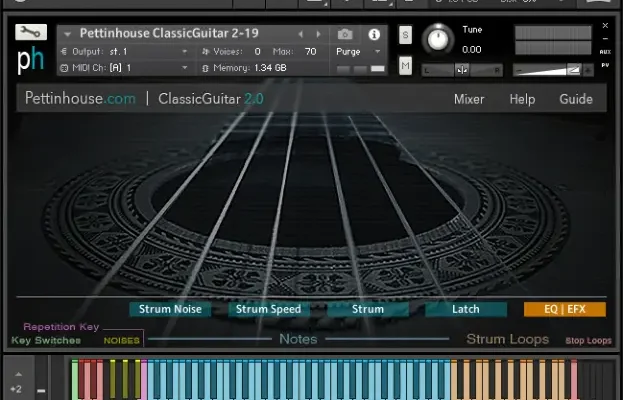Click the Tune knob
The height and width of the screenshot is (400, 623).
[x=437, y=40]
